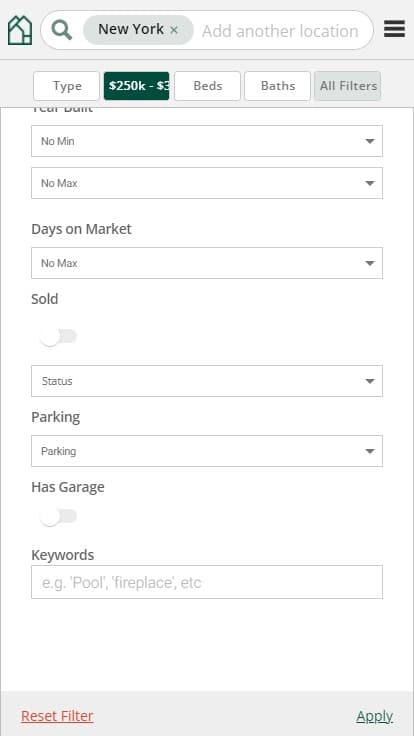Select the $250k price range filter
The height and width of the screenshot is (736, 414).
tap(137, 86)
